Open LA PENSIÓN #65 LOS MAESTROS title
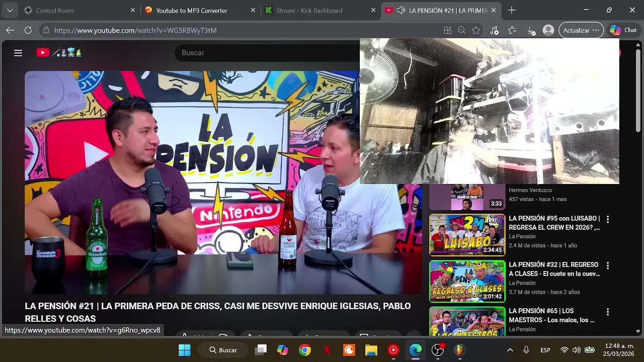Viewport: 644px width, 362px height. point(552,315)
